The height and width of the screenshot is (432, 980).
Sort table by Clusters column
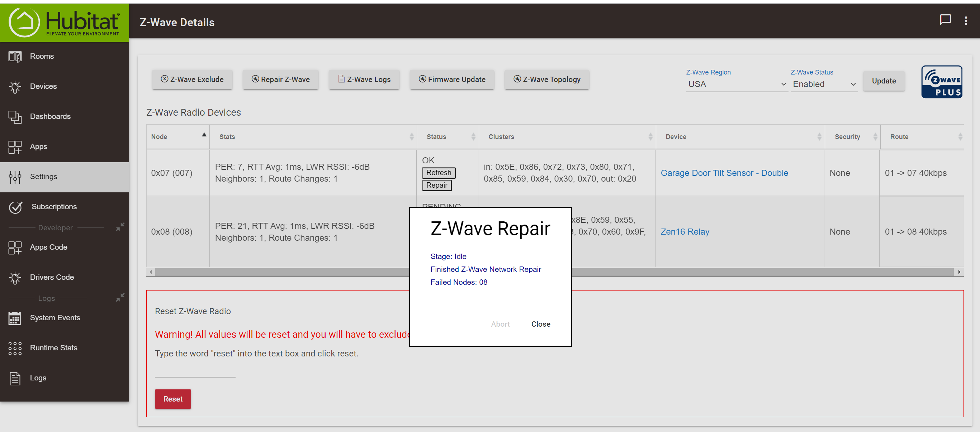click(x=567, y=136)
